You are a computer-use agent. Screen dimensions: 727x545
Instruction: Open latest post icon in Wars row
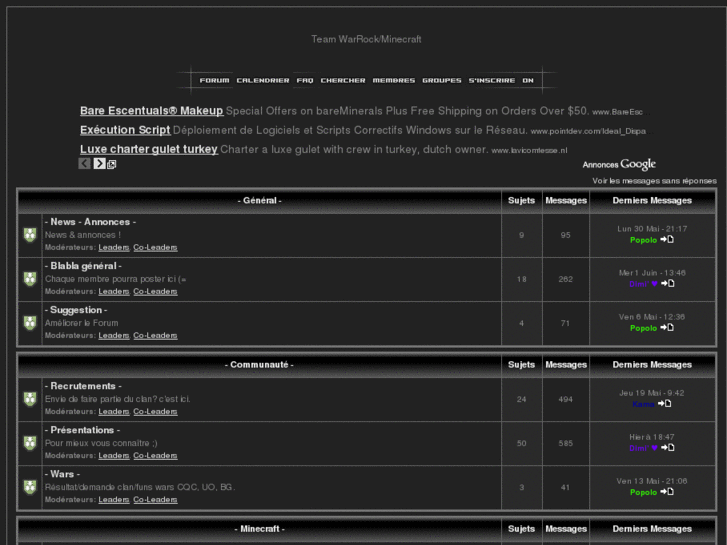[x=667, y=492]
